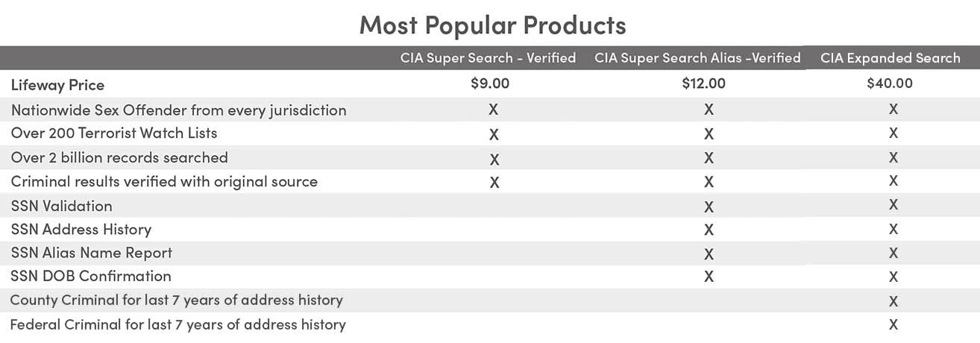
Task: Open the CIA Expanded Search column header
Action: (891, 58)
